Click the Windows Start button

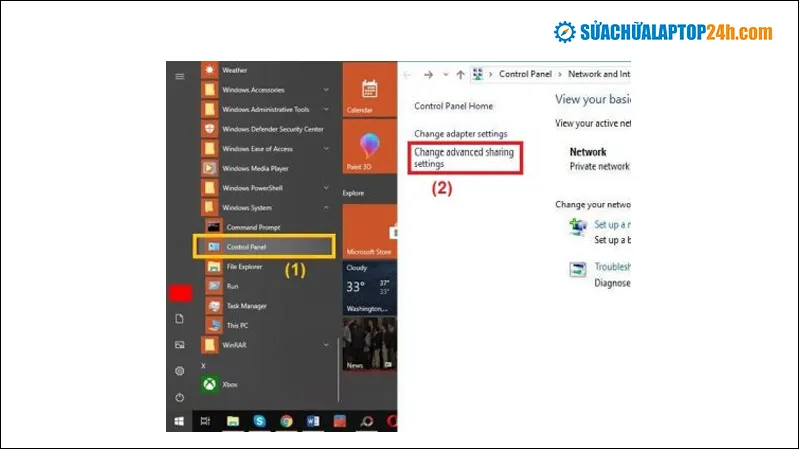pos(179,421)
